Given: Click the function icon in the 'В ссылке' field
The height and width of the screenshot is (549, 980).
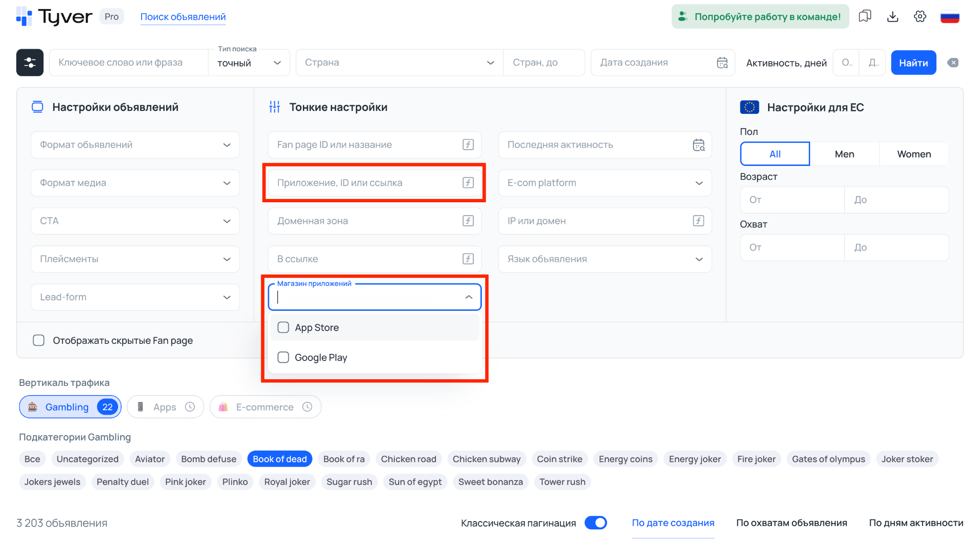Looking at the screenshot, I should 468,259.
